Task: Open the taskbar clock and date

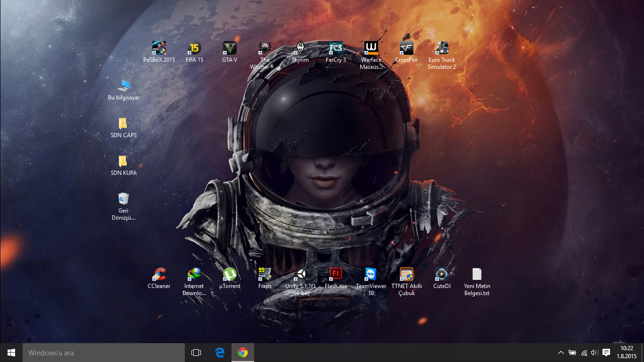Action: click(x=627, y=352)
